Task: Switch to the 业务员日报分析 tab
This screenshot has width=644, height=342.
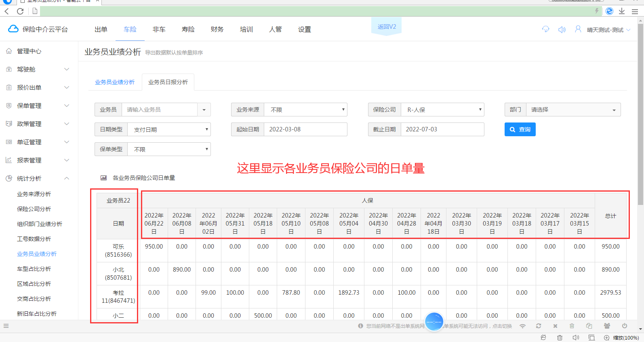Action: pyautogui.click(x=168, y=82)
